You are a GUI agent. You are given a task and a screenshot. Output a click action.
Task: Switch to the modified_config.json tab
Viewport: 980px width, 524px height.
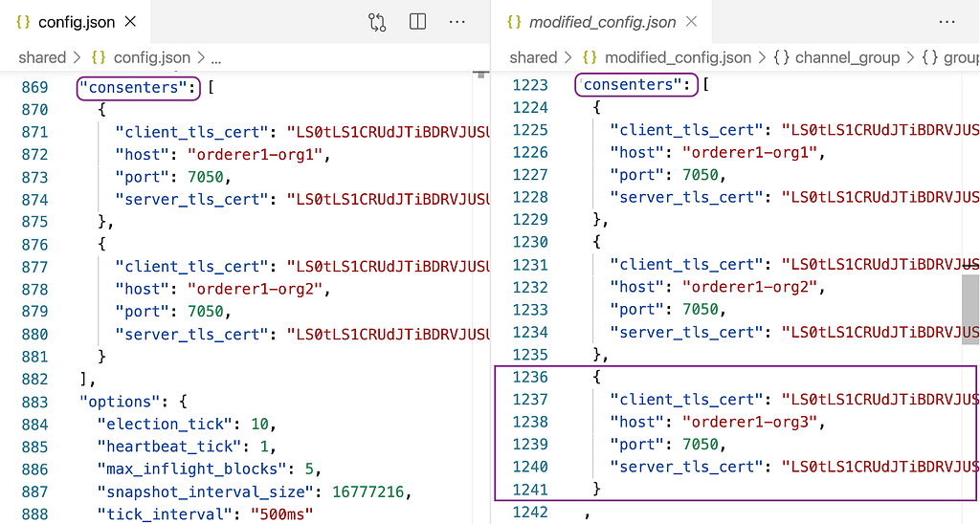tap(601, 22)
